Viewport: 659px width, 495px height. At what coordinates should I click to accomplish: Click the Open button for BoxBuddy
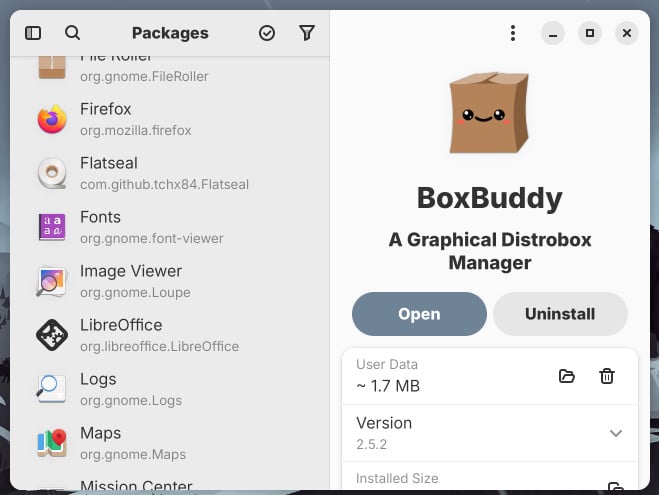click(x=419, y=314)
